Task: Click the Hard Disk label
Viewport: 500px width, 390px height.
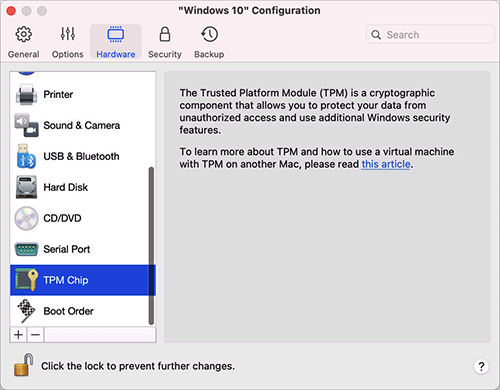Action: [x=66, y=187]
